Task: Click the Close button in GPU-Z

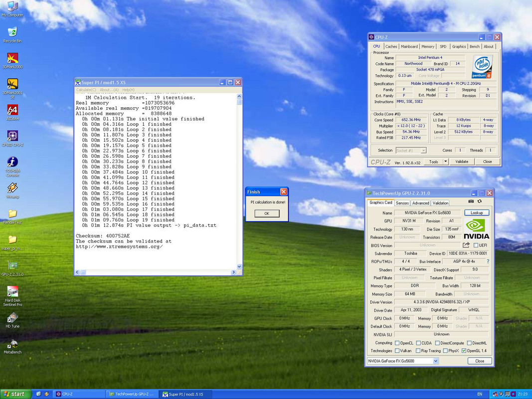Action: click(480, 361)
